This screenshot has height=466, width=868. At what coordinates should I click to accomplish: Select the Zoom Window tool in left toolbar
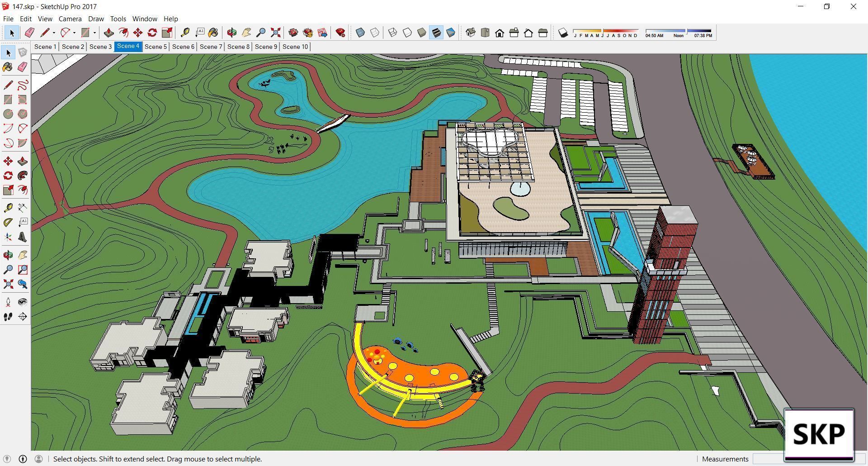(x=23, y=270)
